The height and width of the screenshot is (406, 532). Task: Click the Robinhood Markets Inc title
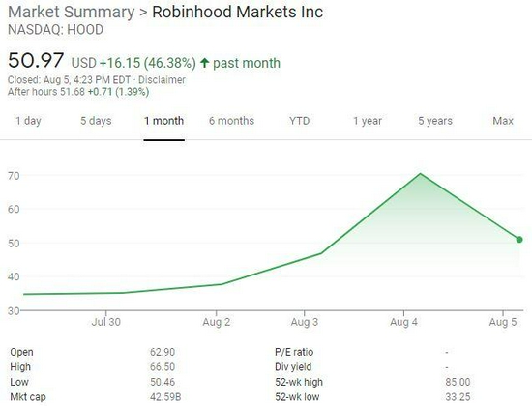tap(238, 13)
